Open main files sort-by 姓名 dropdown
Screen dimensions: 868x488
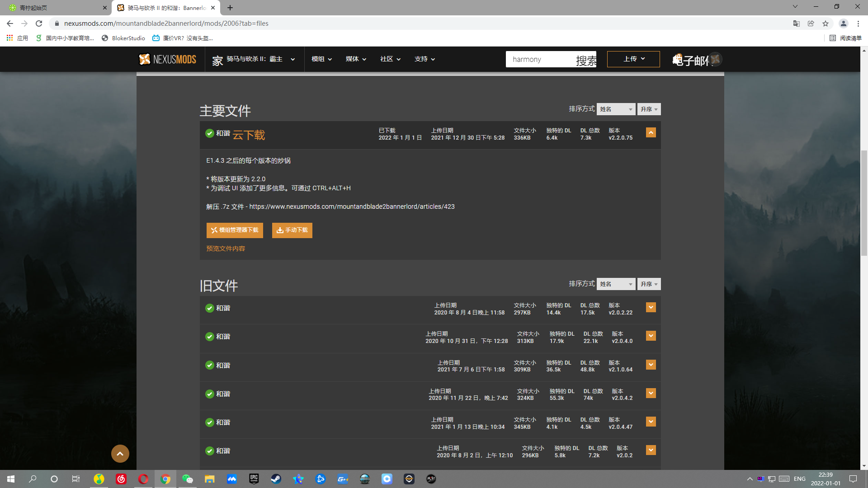(x=616, y=109)
